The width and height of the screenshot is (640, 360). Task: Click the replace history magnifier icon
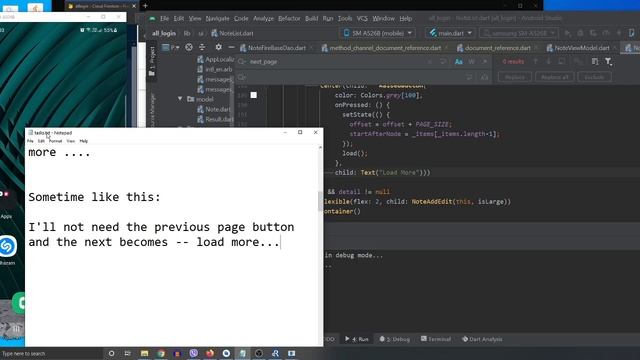(x=242, y=77)
